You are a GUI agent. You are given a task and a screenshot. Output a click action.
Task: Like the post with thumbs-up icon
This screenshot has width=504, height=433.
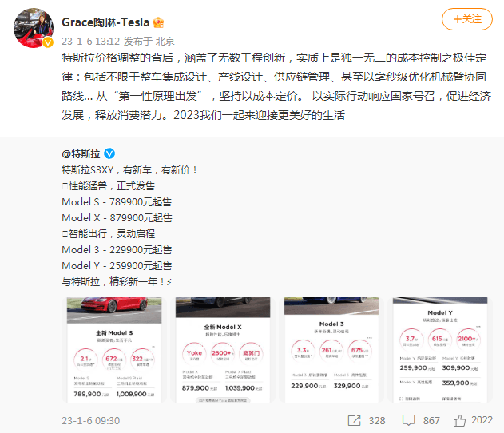(x=459, y=420)
